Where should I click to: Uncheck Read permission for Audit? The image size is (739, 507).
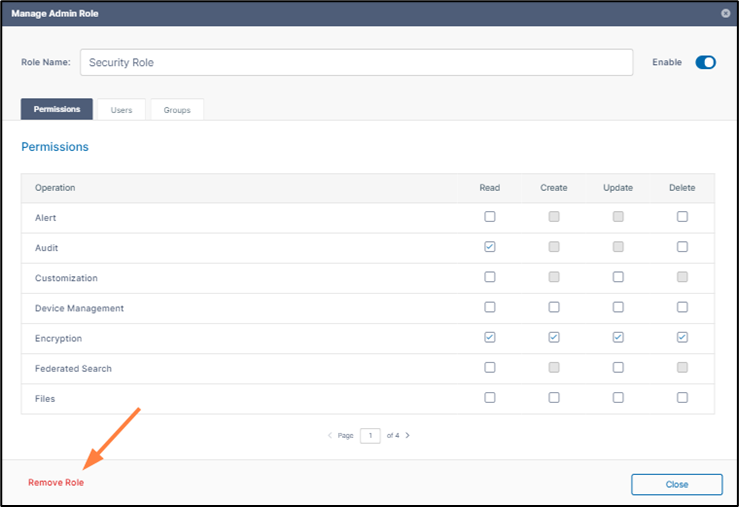(x=490, y=247)
